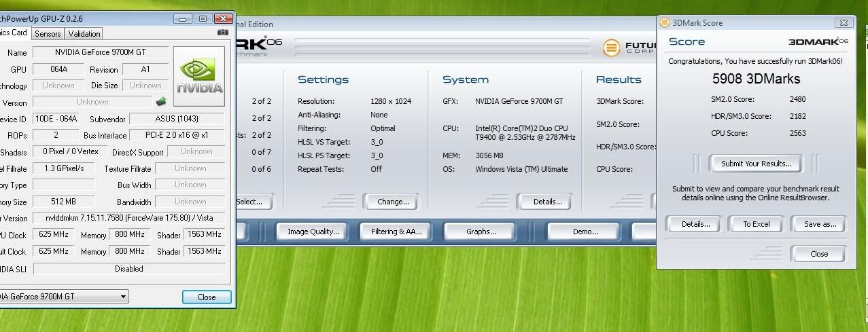Open Filtering & AA... tool
This screenshot has height=332, width=868.
coord(396,232)
